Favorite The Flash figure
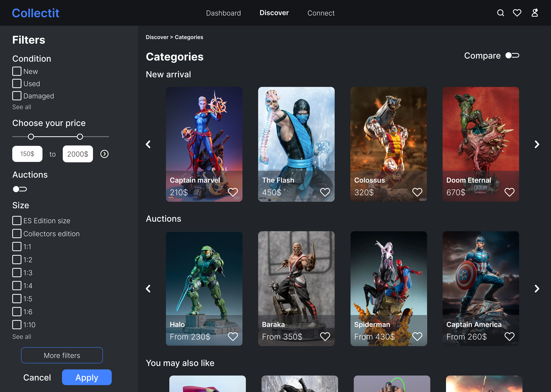Viewport: 551px width, 392px height. click(325, 192)
